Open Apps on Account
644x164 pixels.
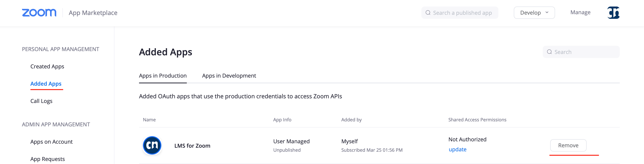(x=51, y=142)
